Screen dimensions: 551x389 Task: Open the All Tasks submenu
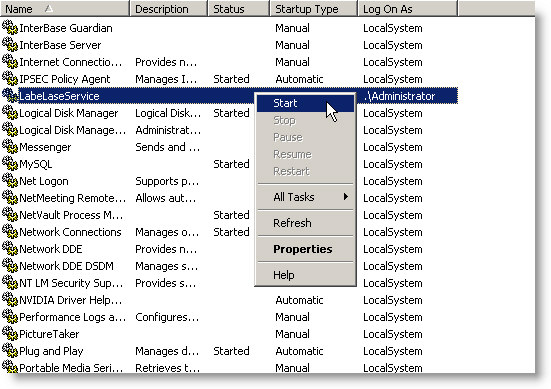pyautogui.click(x=305, y=197)
